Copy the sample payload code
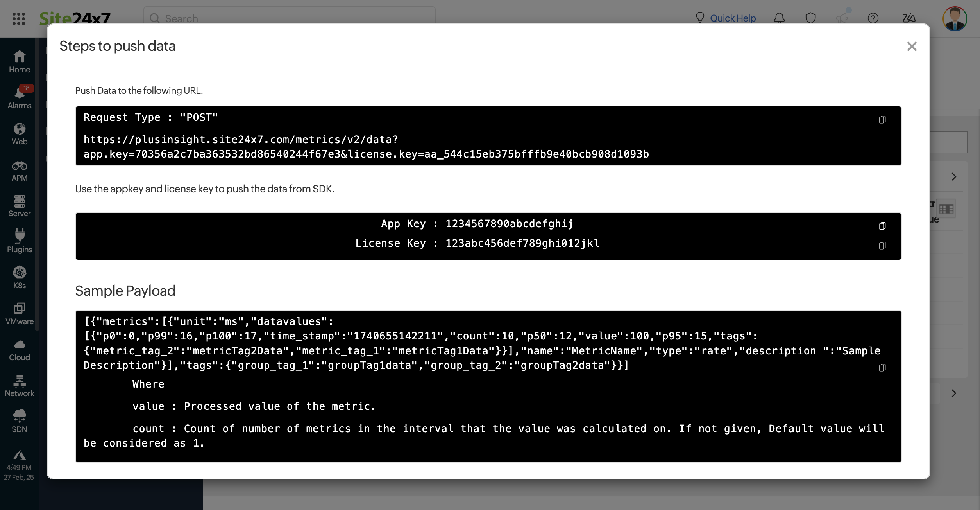 coord(883,366)
